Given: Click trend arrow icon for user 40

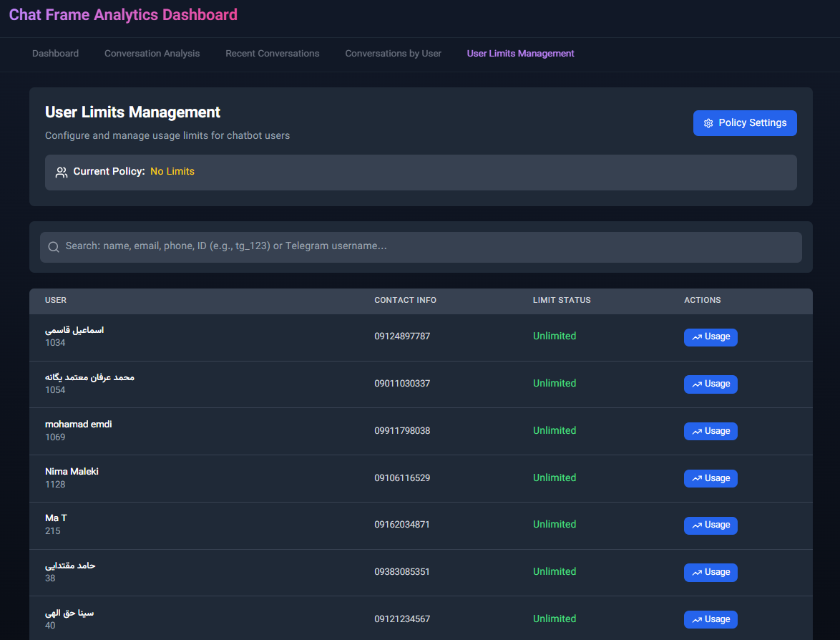Looking at the screenshot, I should 696,620.
